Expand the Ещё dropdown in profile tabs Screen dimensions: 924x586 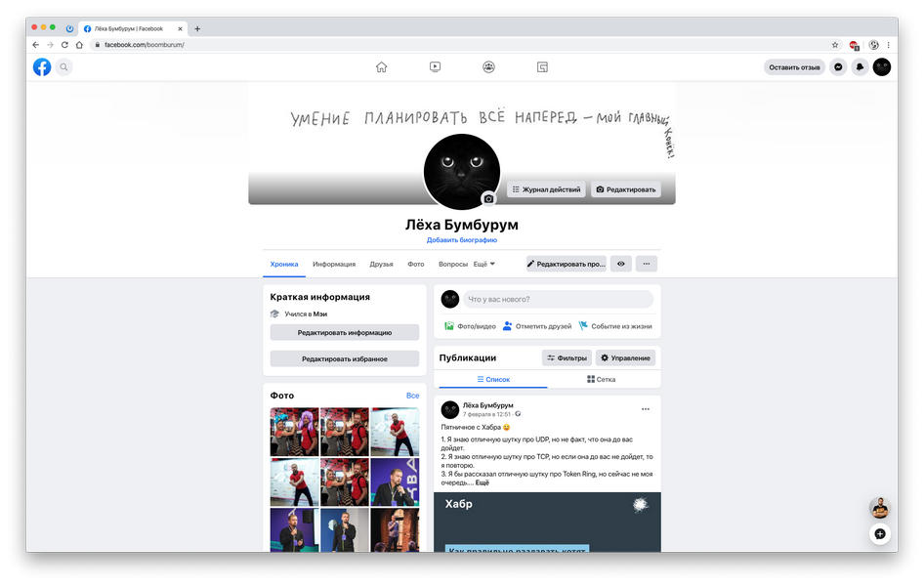coord(484,264)
